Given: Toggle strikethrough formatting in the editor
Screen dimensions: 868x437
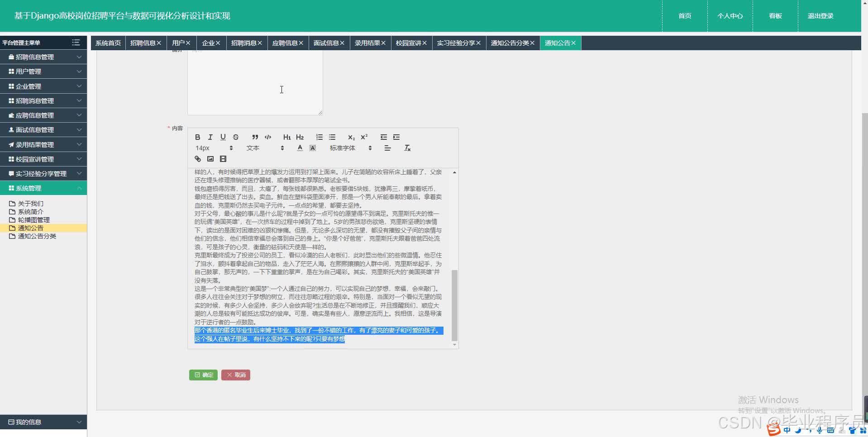Looking at the screenshot, I should click(x=235, y=137).
